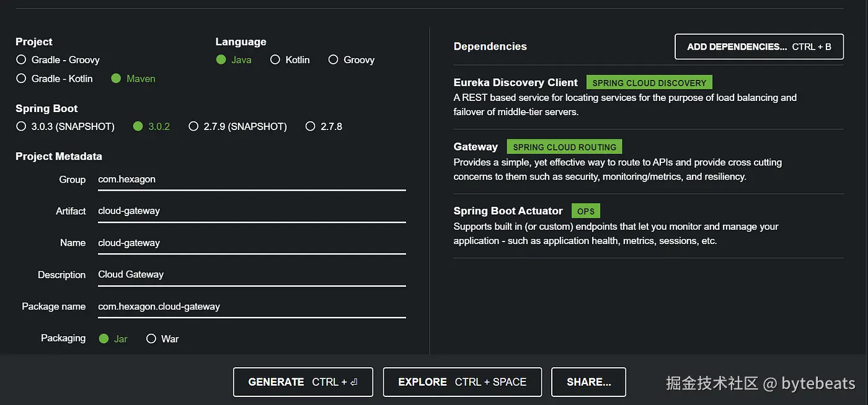Explore the project with the Explore button

[462, 382]
